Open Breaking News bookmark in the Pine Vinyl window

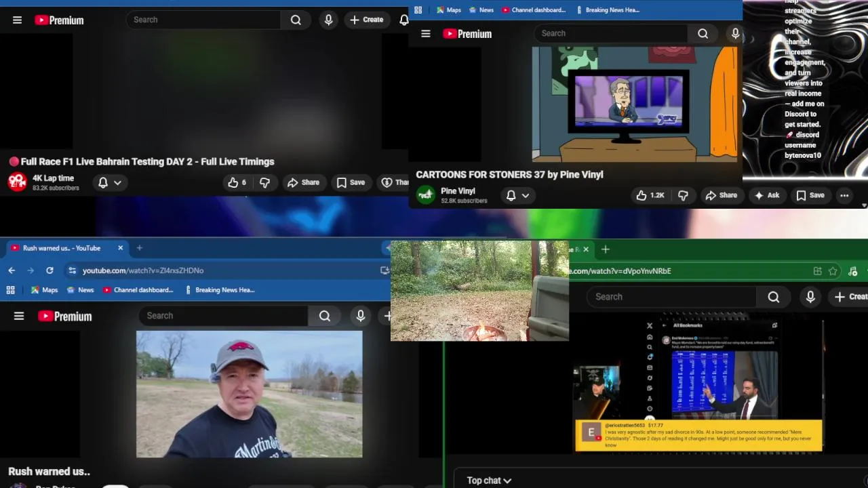coord(608,10)
